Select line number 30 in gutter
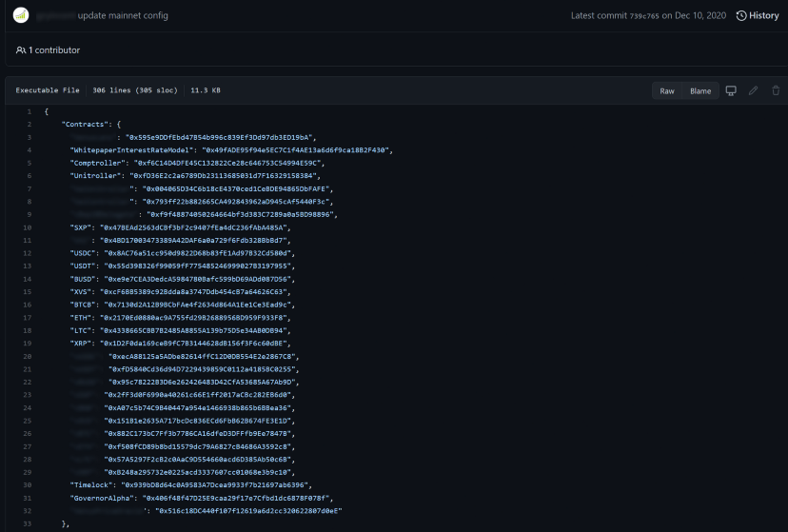The height and width of the screenshot is (532, 788). (28, 484)
